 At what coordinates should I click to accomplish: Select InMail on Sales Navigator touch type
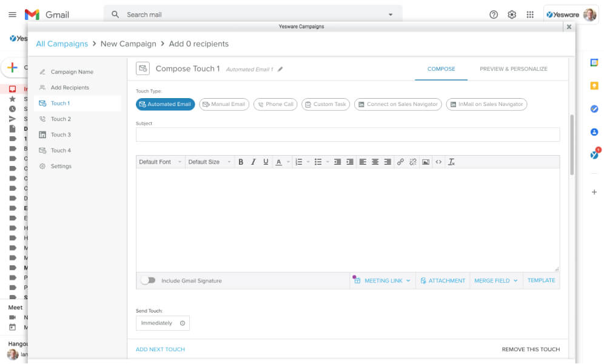point(486,104)
